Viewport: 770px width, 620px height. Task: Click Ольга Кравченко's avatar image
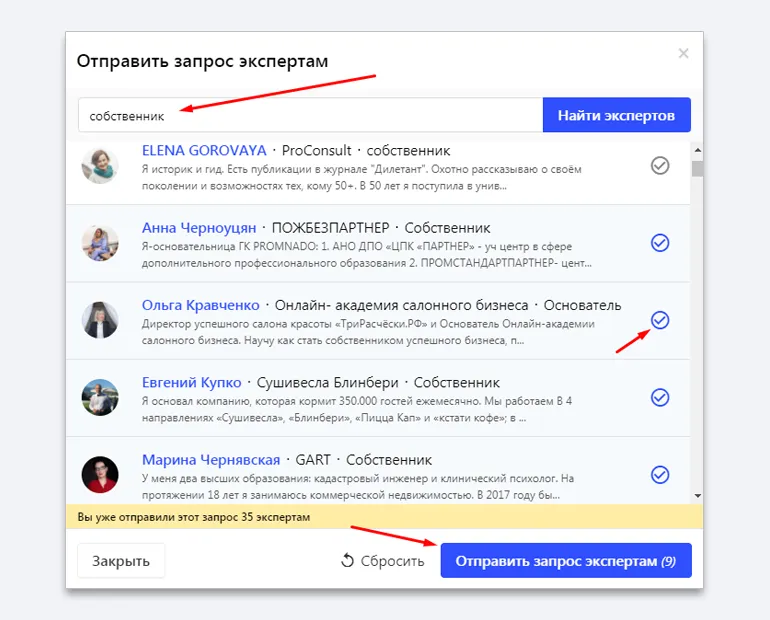(100, 320)
